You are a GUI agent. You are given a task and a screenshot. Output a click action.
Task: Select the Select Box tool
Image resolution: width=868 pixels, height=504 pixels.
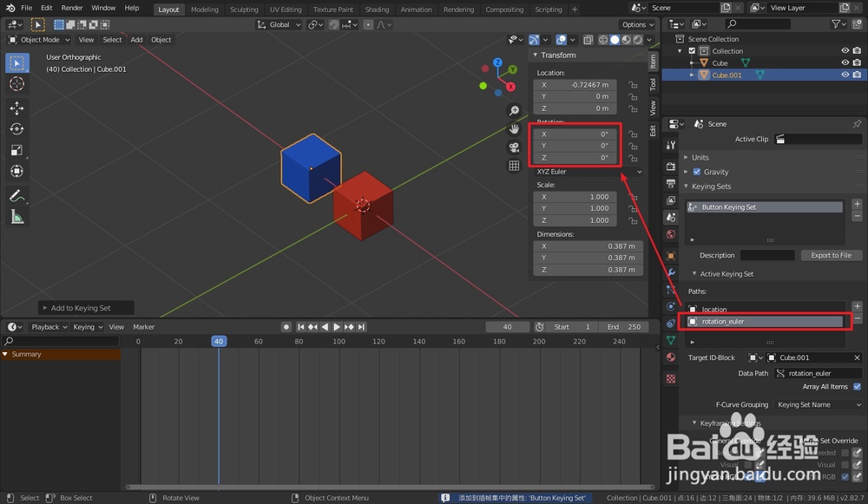coord(17,63)
